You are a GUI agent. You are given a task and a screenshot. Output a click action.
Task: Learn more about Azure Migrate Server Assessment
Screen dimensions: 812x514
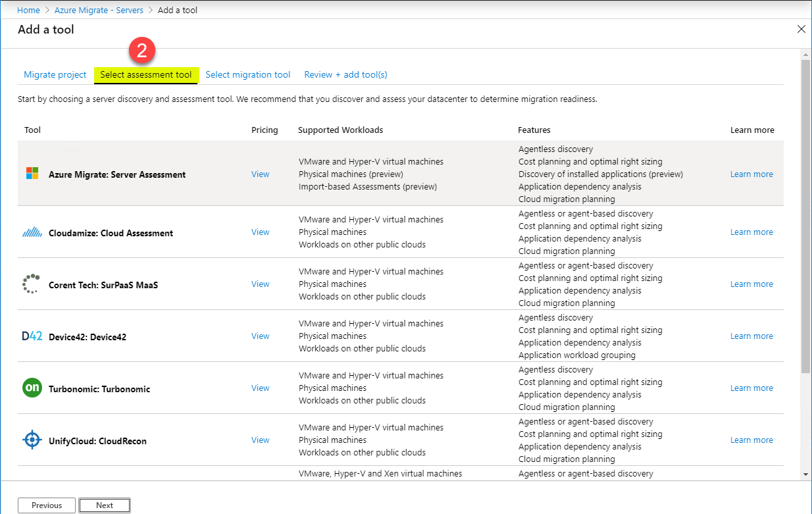pos(751,174)
